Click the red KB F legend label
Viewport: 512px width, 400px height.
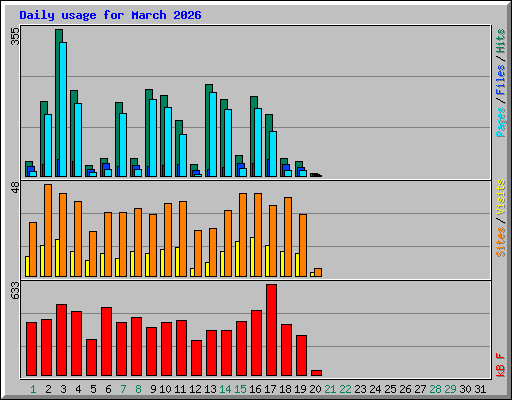point(501,365)
